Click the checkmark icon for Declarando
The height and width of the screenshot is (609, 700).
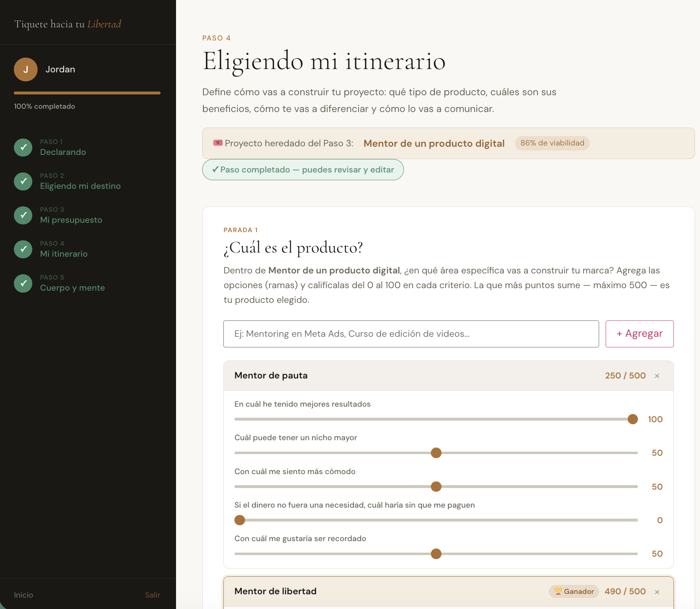pyautogui.click(x=23, y=148)
